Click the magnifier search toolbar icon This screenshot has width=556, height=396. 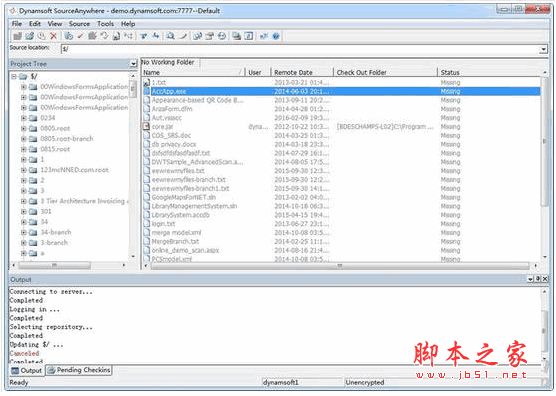[x=171, y=36]
